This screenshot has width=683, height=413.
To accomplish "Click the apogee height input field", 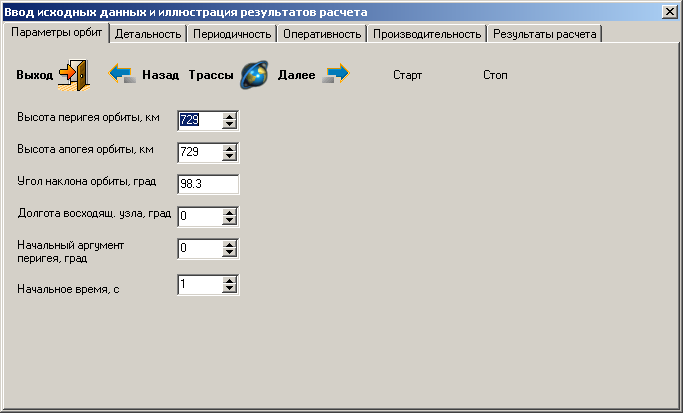I will [200, 152].
